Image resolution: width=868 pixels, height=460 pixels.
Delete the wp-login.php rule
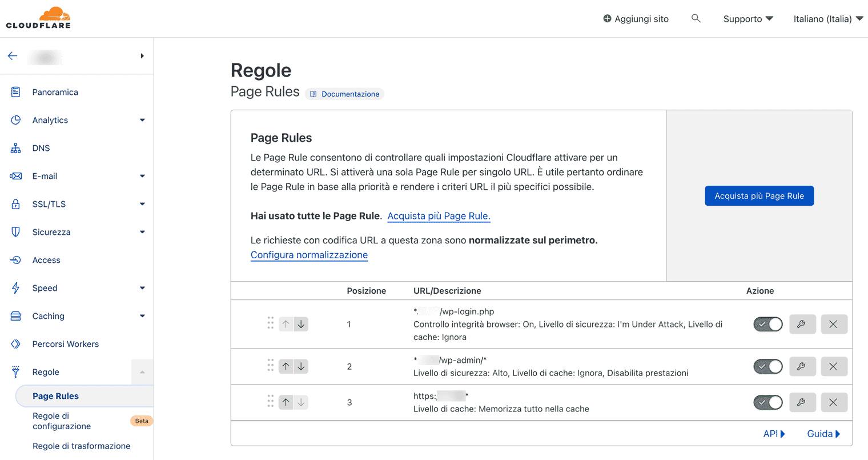[833, 324]
